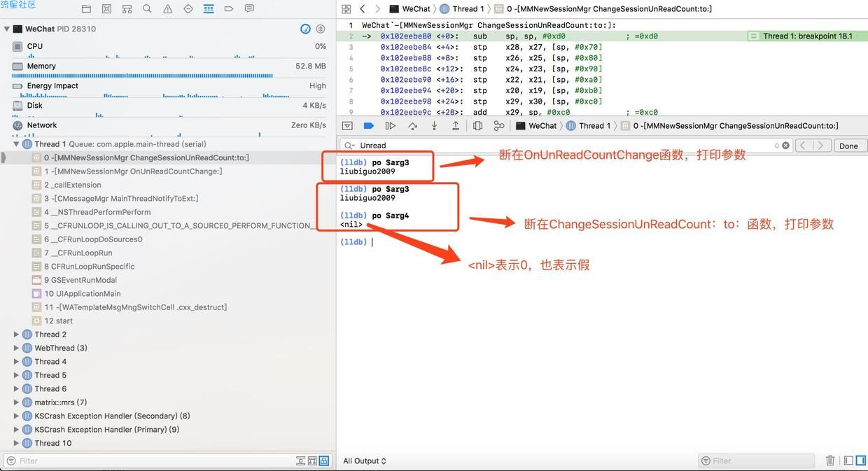Click the process view options icon beside PID

(321, 29)
